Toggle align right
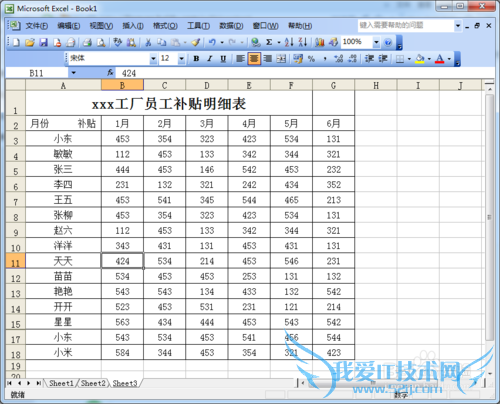The image size is (500, 404). [267, 59]
